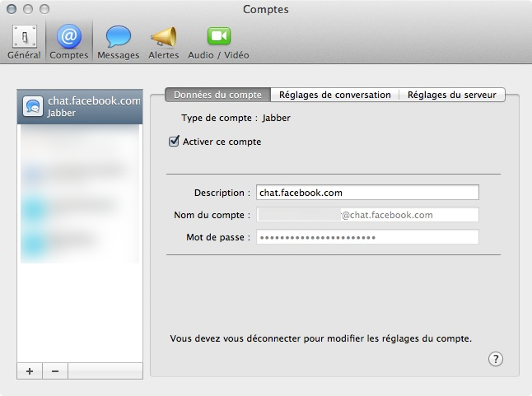Select the Comptes preferences icon

tap(69, 42)
